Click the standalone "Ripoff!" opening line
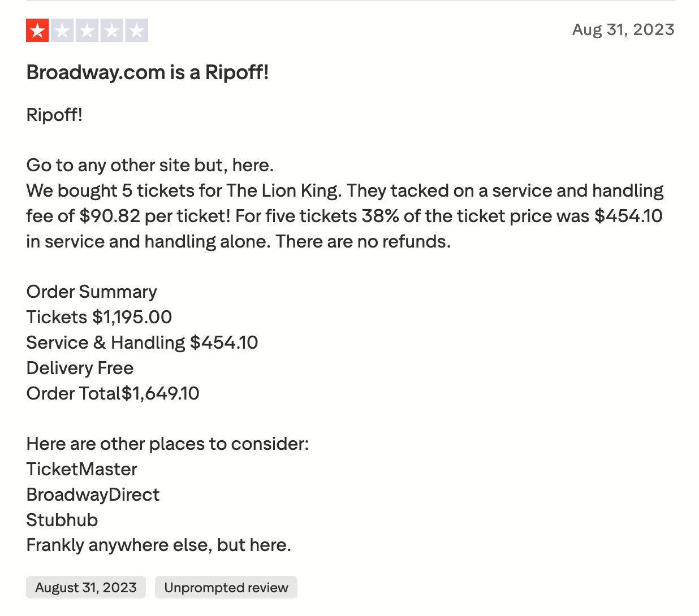Screen dimensions: 699x616 (54, 115)
